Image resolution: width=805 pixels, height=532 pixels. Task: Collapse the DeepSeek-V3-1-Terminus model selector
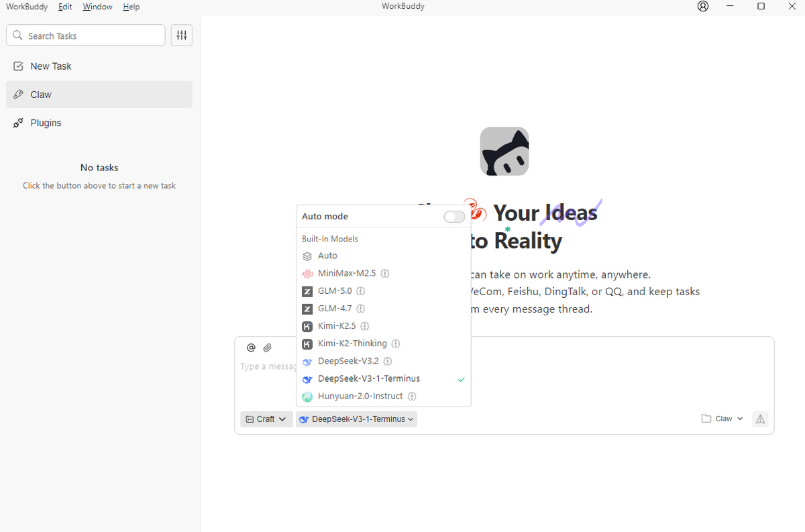[356, 419]
